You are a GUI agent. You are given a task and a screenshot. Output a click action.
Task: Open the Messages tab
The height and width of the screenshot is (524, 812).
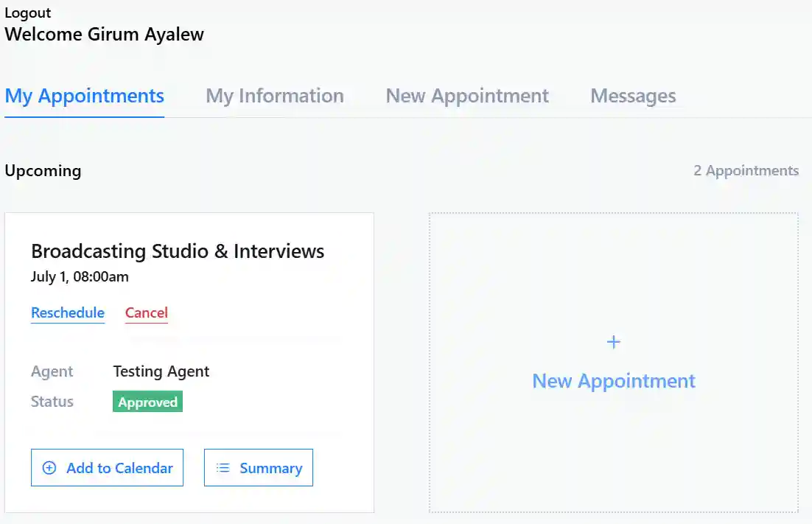coord(633,96)
